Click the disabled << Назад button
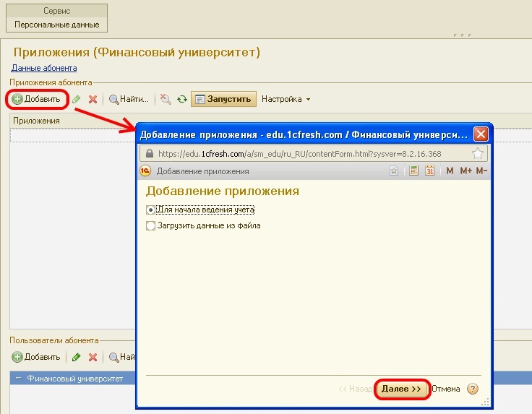The width and height of the screenshot is (532, 414). click(355, 389)
